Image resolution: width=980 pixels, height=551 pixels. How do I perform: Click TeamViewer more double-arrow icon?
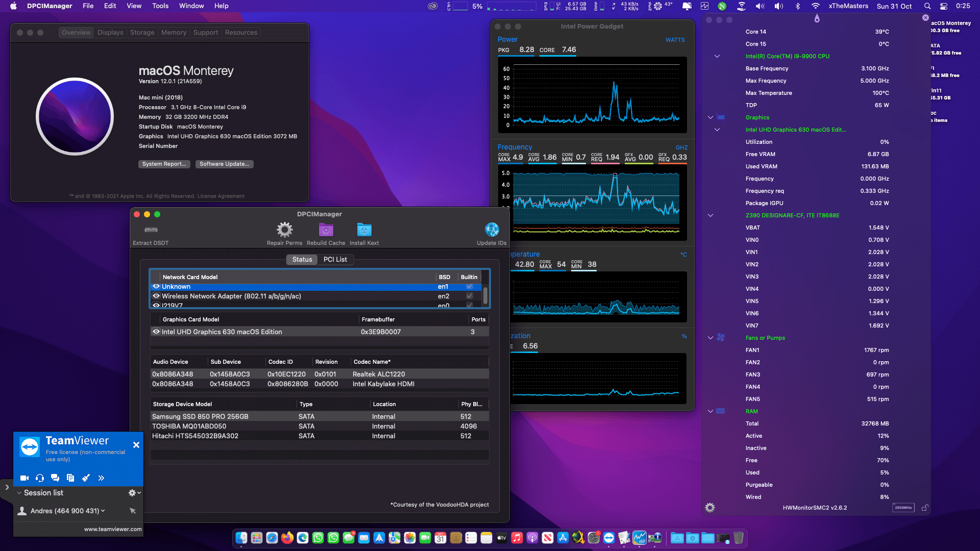tap(101, 478)
